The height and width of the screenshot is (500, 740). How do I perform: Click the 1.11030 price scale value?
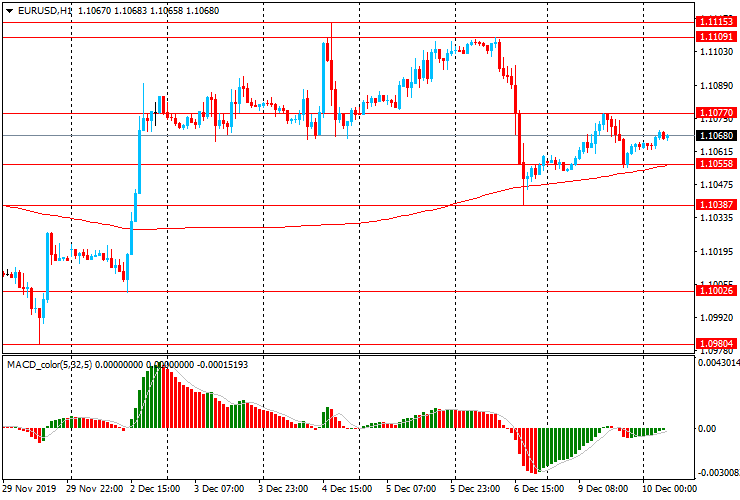[x=716, y=51]
